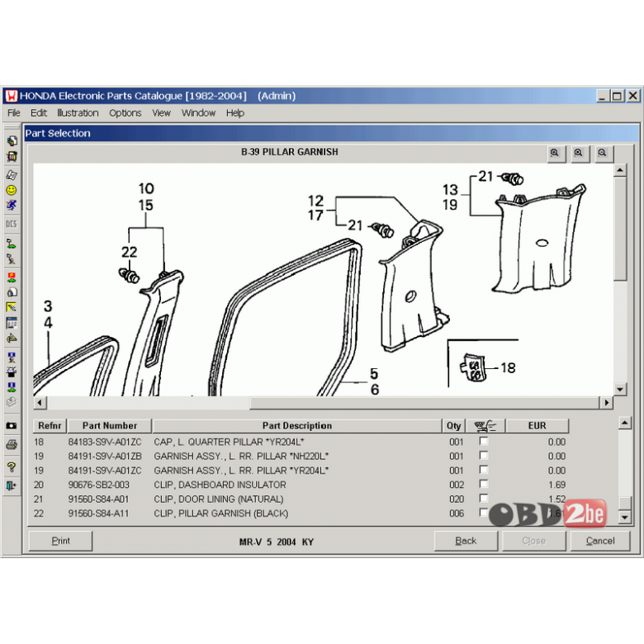Click the DCS toolbar icon
Viewport: 644px width, 644px height.
[12, 225]
